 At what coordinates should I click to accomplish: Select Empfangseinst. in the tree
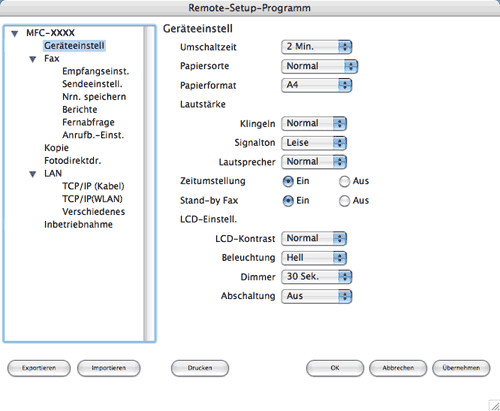(96, 71)
